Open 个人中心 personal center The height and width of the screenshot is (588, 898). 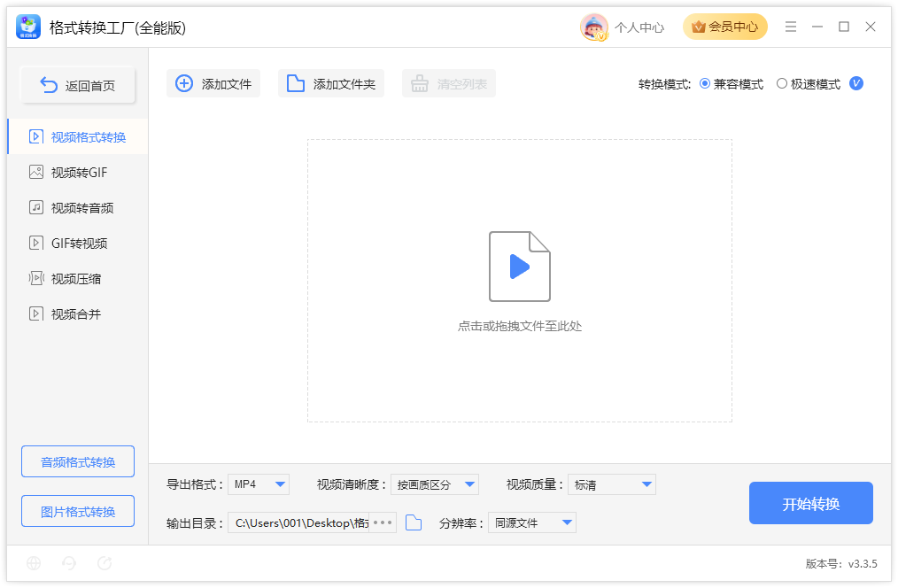tap(639, 27)
